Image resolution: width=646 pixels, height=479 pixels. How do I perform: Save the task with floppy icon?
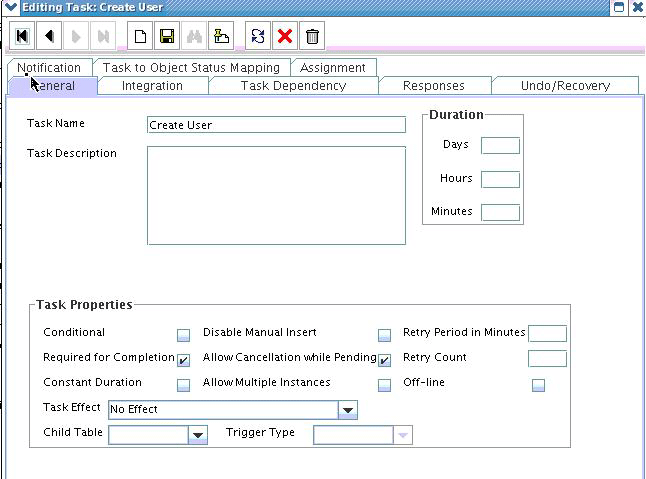tap(167, 36)
